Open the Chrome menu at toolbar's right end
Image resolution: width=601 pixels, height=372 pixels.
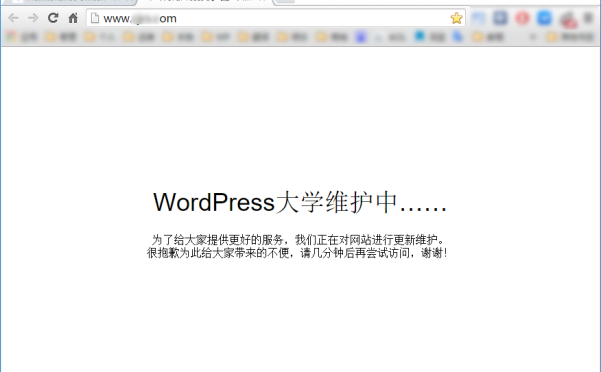589,18
